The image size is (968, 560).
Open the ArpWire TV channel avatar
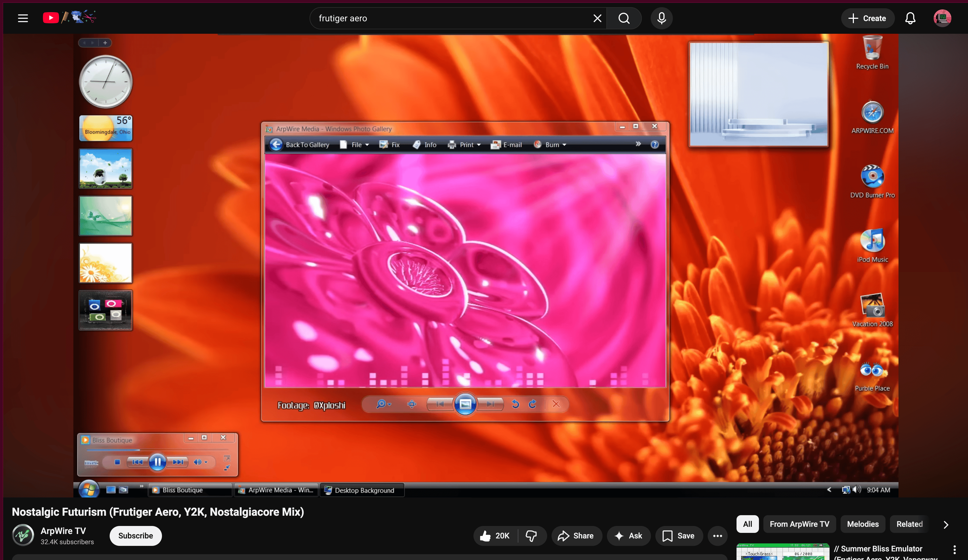23,535
